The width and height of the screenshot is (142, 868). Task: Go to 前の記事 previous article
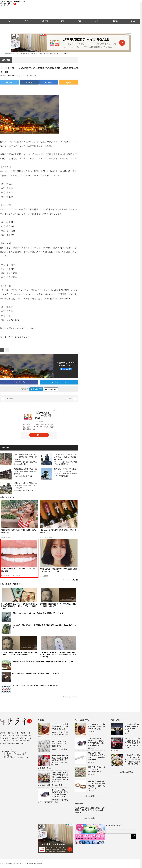8,399
